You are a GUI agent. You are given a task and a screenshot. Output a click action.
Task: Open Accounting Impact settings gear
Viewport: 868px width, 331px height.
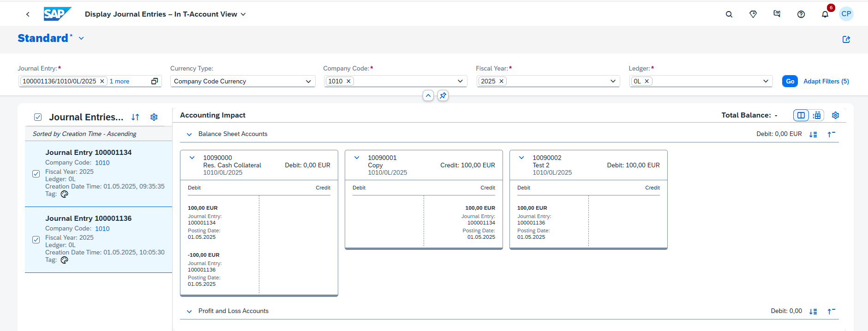pos(835,115)
